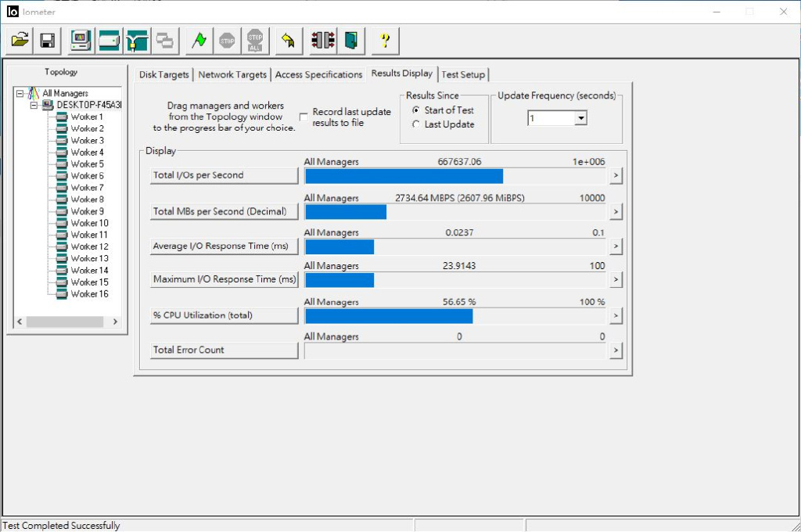Click the % CPU Utilization (total) button
This screenshot has height=532, width=801.
[224, 315]
